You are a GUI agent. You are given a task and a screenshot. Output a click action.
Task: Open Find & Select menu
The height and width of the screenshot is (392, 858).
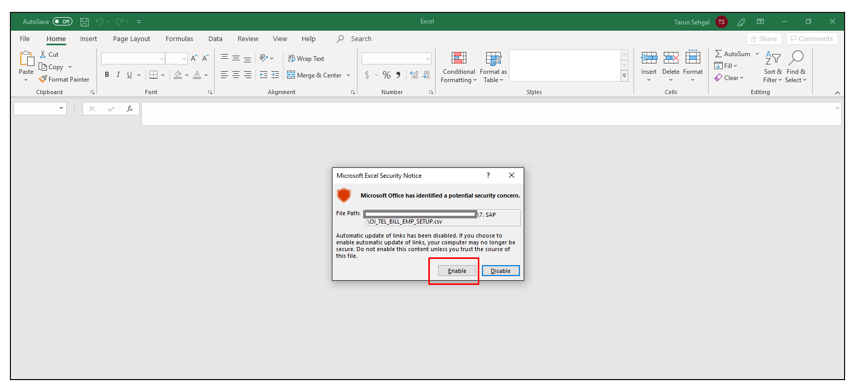(x=796, y=67)
